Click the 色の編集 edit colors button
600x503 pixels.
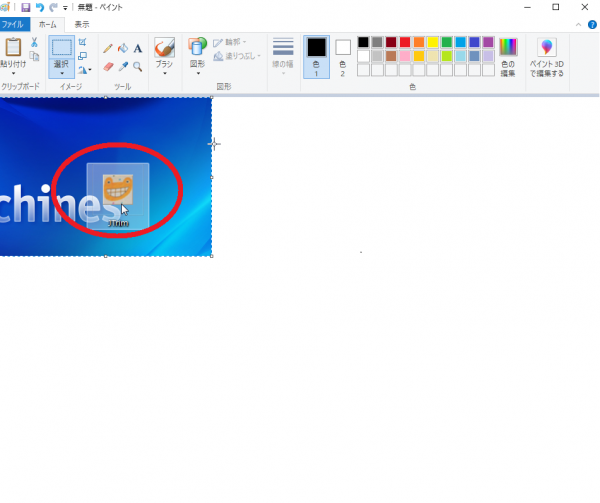(x=508, y=56)
